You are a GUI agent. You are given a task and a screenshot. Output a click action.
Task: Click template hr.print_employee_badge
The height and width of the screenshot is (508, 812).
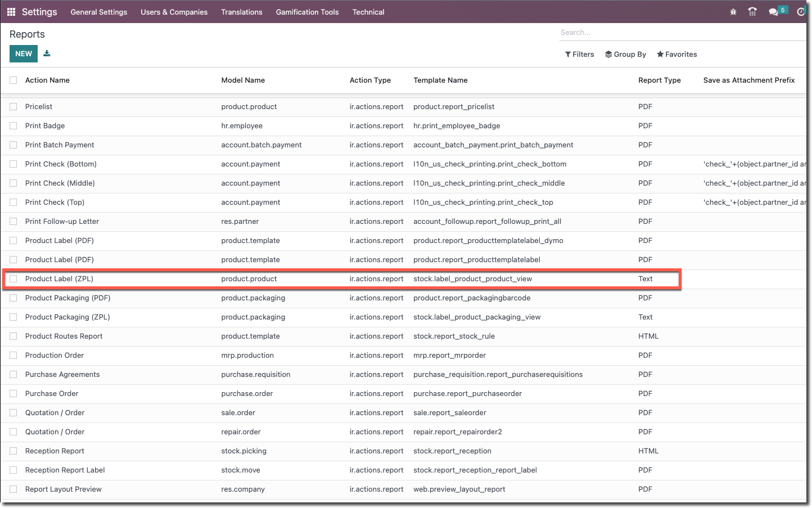pos(457,126)
